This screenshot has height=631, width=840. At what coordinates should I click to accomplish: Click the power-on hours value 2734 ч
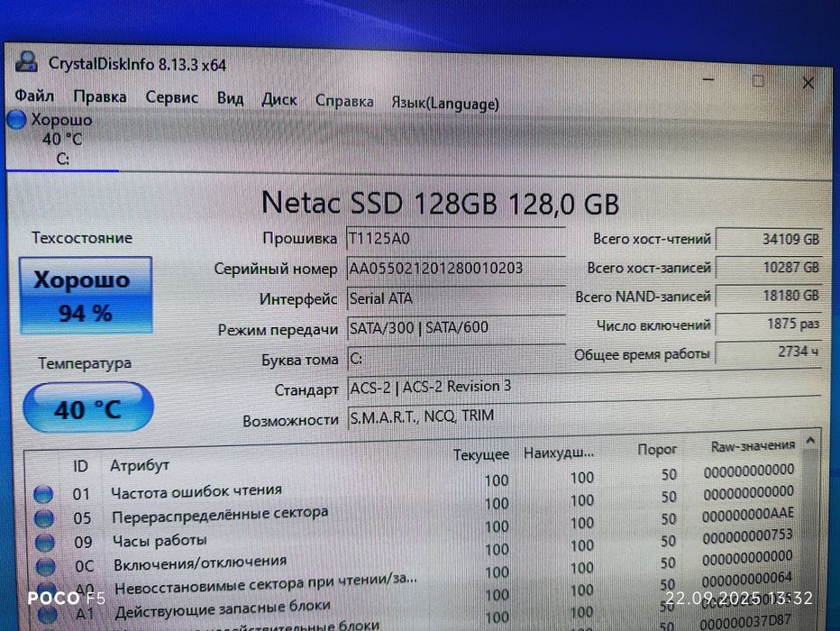tap(768, 352)
